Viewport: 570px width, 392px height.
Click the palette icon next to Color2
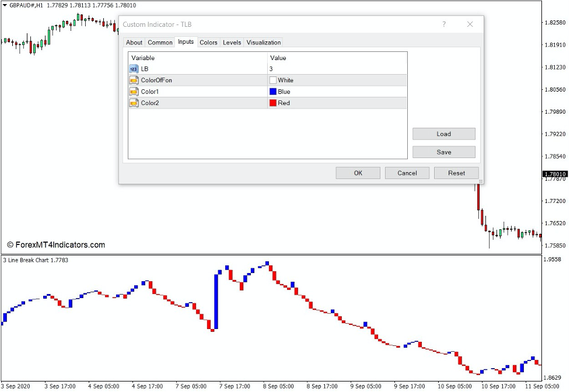coord(133,103)
